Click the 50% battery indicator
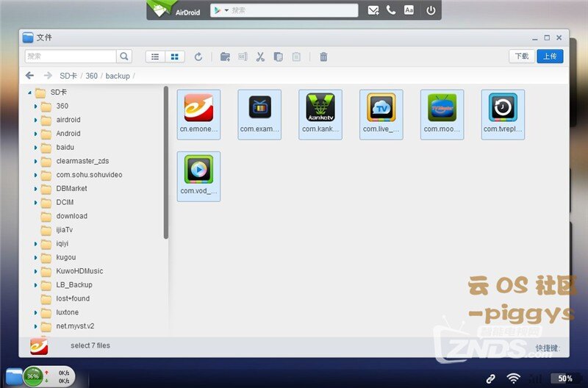588x388 pixels. click(564, 378)
